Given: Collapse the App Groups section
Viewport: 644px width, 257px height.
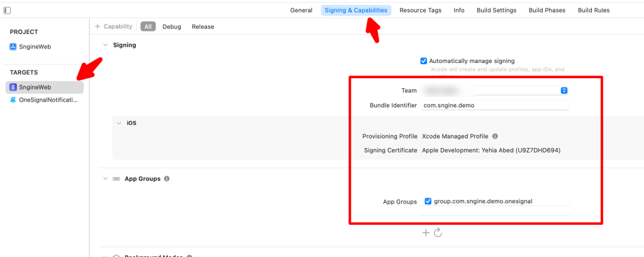Looking at the screenshot, I should coord(106,179).
